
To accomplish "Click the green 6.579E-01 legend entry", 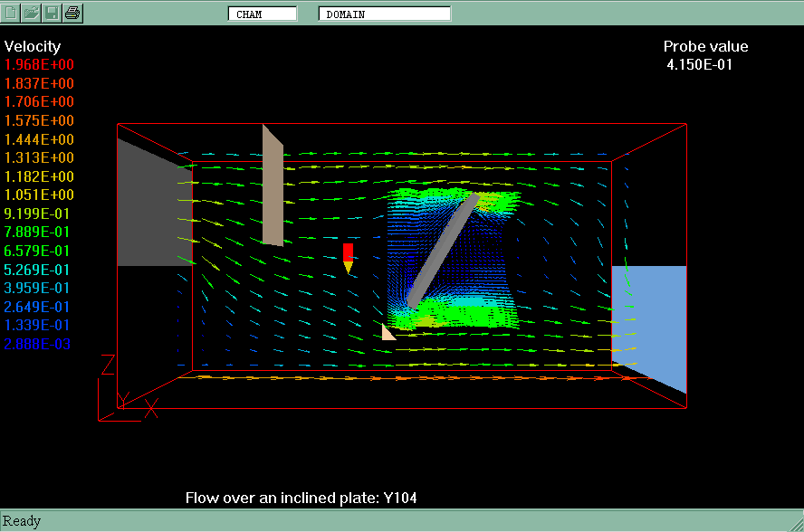I will pyautogui.click(x=40, y=251).
